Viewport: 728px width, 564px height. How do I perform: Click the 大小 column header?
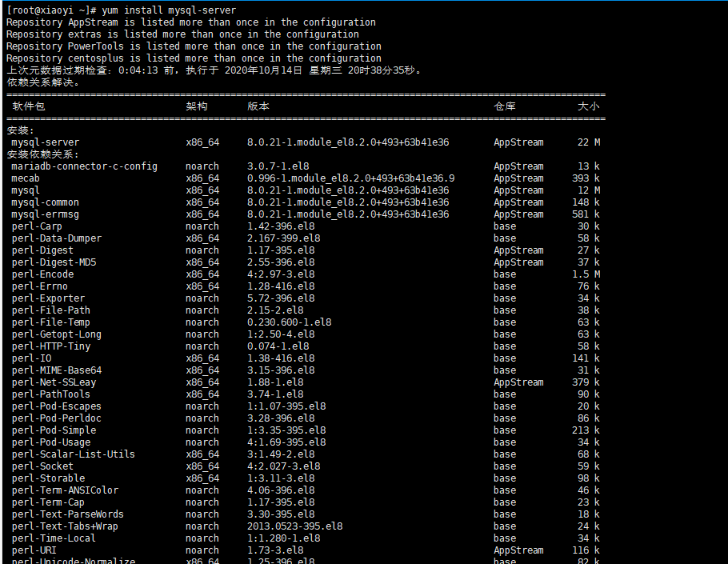click(x=589, y=106)
